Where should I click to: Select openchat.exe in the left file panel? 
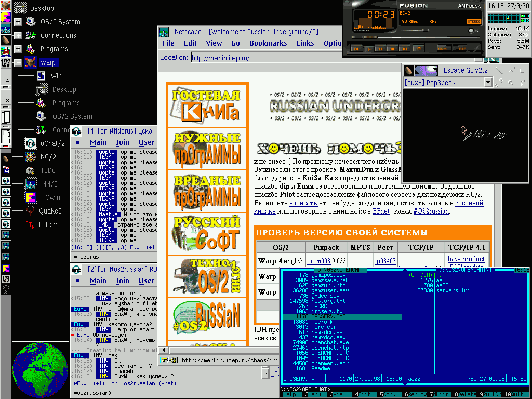(x=330, y=343)
